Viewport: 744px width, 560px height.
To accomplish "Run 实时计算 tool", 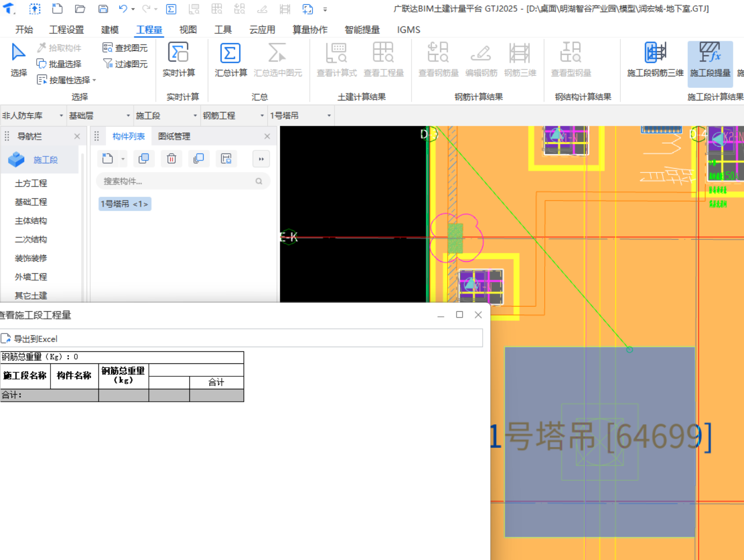I will pos(179,60).
